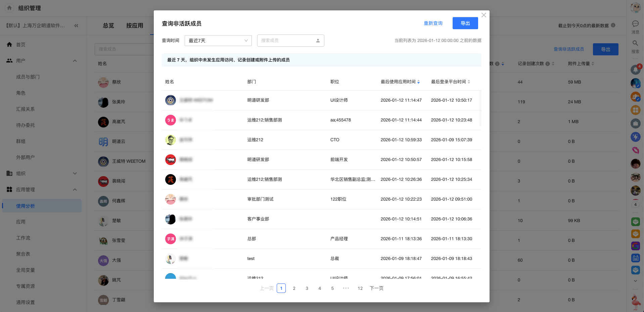644x312 pixels.
Task: Click the 重新查询 link
Action: coord(433,23)
